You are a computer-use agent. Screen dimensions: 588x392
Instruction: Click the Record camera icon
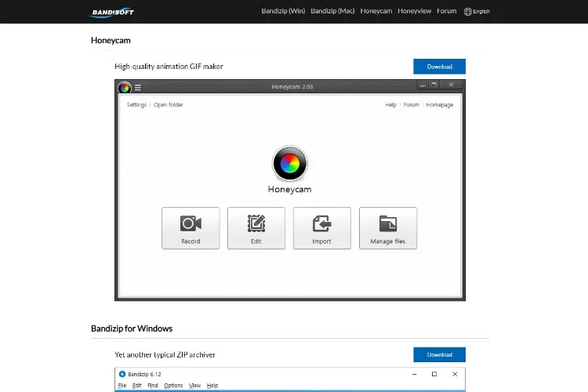(191, 223)
